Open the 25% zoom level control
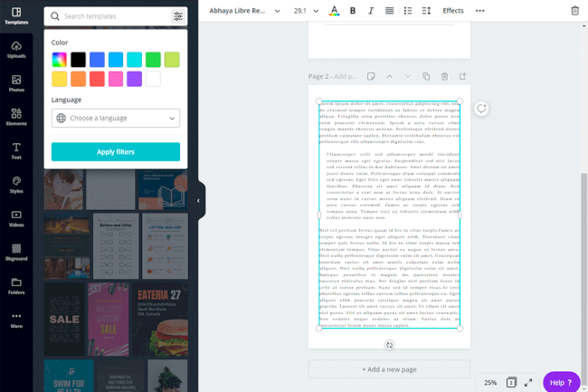Image resolution: width=588 pixels, height=392 pixels. click(x=489, y=383)
